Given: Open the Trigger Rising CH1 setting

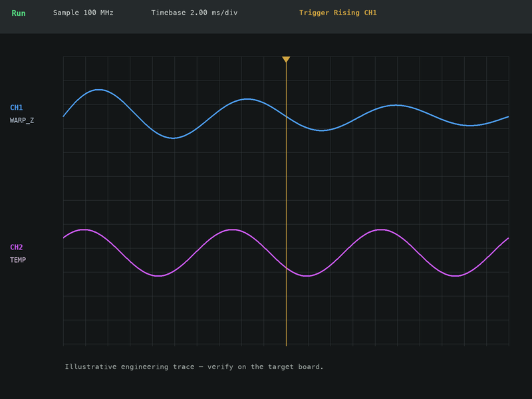Looking at the screenshot, I should [x=338, y=13].
